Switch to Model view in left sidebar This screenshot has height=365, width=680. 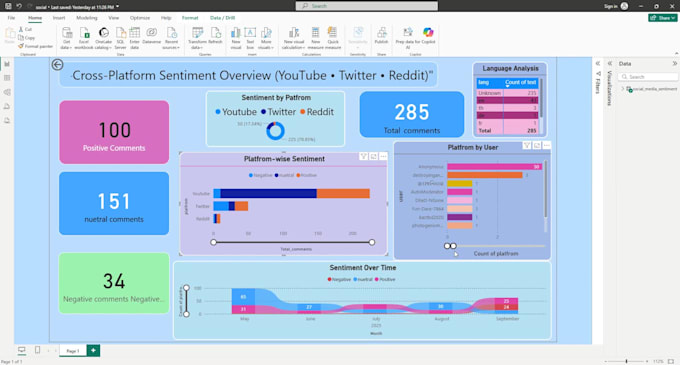point(7,92)
